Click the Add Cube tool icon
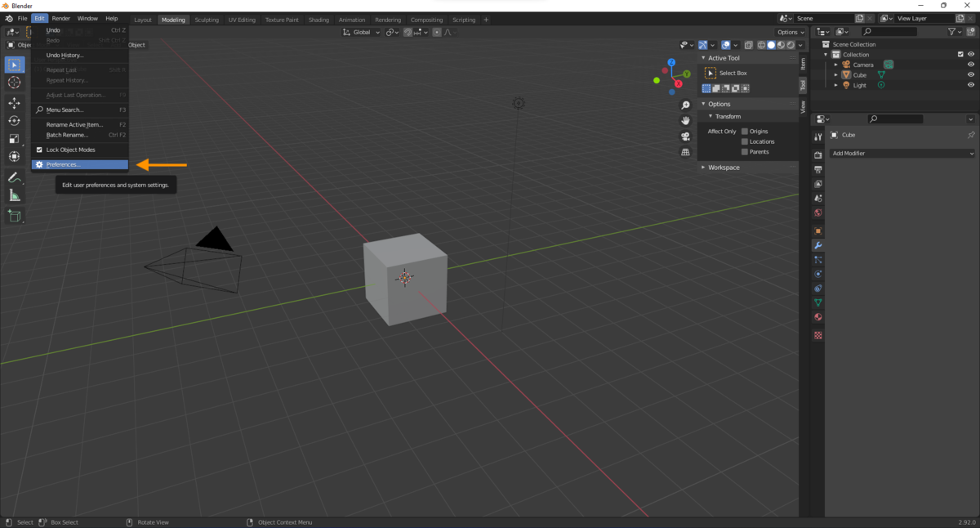Image resolution: width=980 pixels, height=528 pixels. tap(14, 217)
